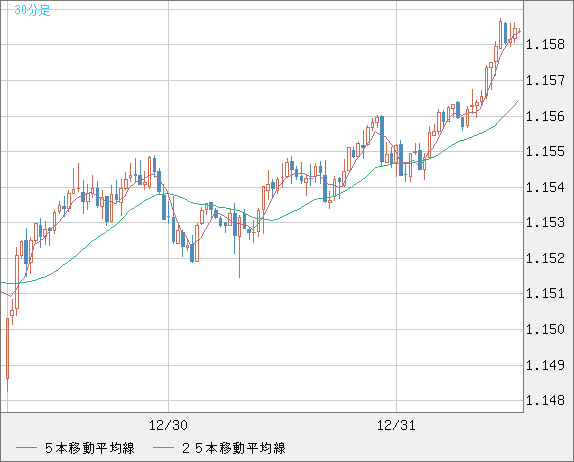Click the 1.156 price axis label

coord(545,116)
